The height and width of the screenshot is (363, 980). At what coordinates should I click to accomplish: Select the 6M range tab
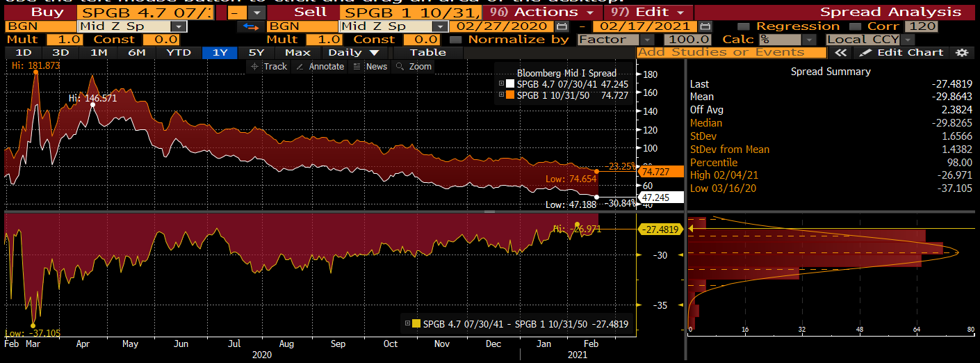(136, 52)
